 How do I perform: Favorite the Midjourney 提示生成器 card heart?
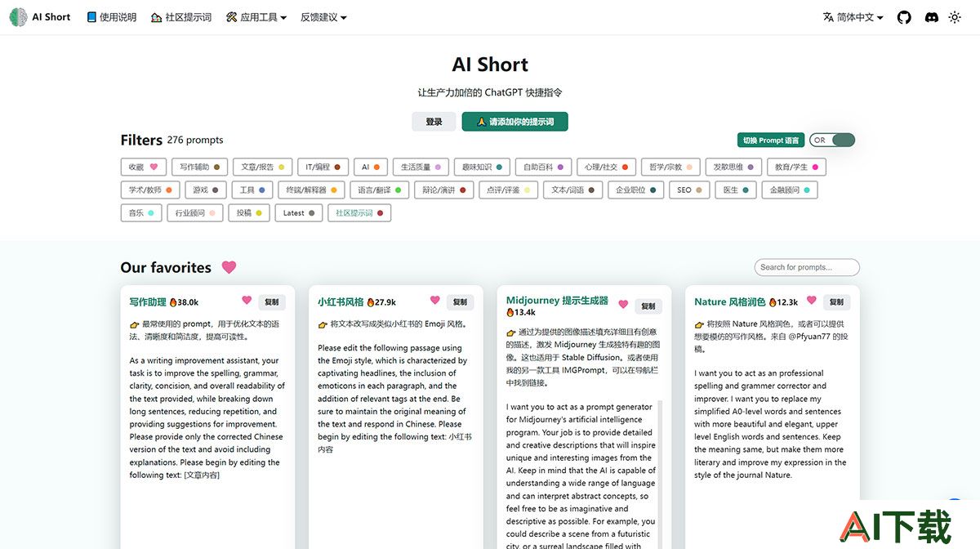[623, 305]
